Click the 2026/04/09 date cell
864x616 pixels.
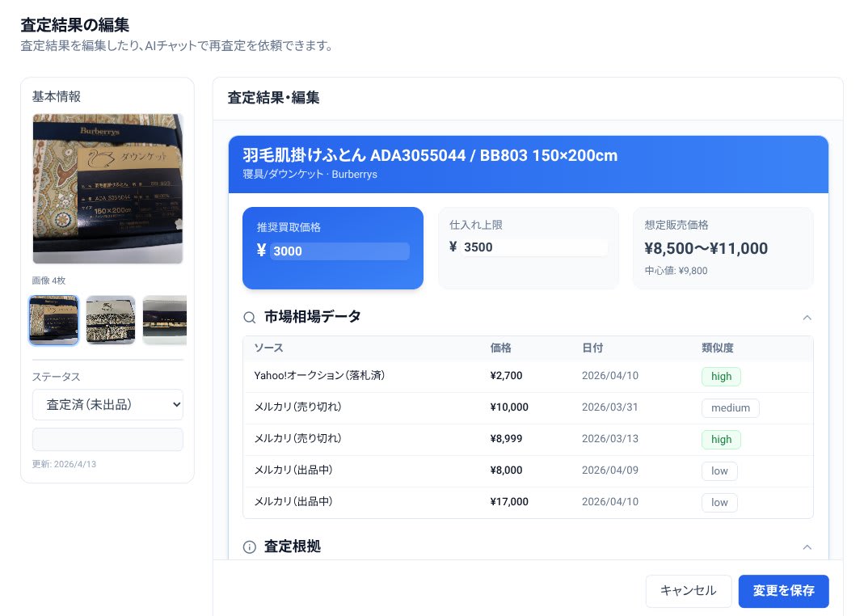[x=610, y=470]
